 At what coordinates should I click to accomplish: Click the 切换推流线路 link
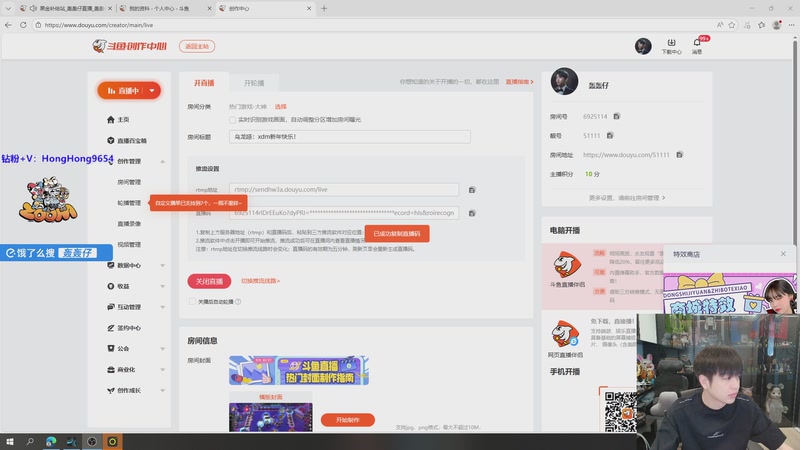click(x=260, y=281)
